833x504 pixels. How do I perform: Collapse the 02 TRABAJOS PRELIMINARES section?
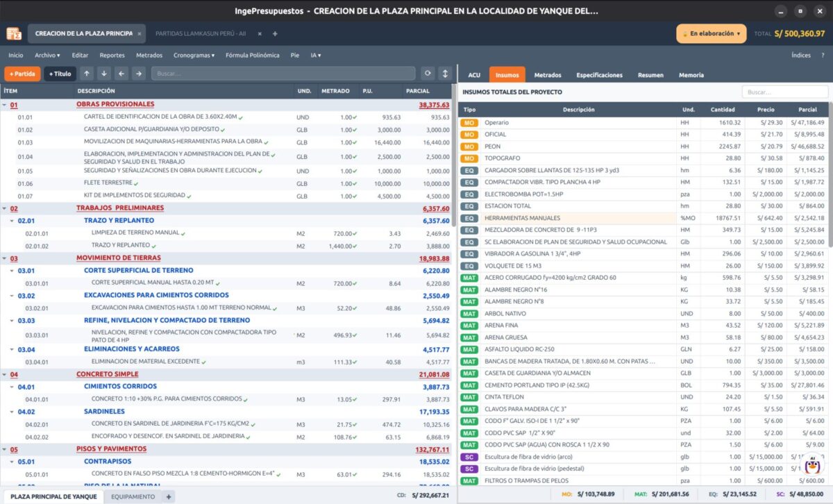pos(4,208)
